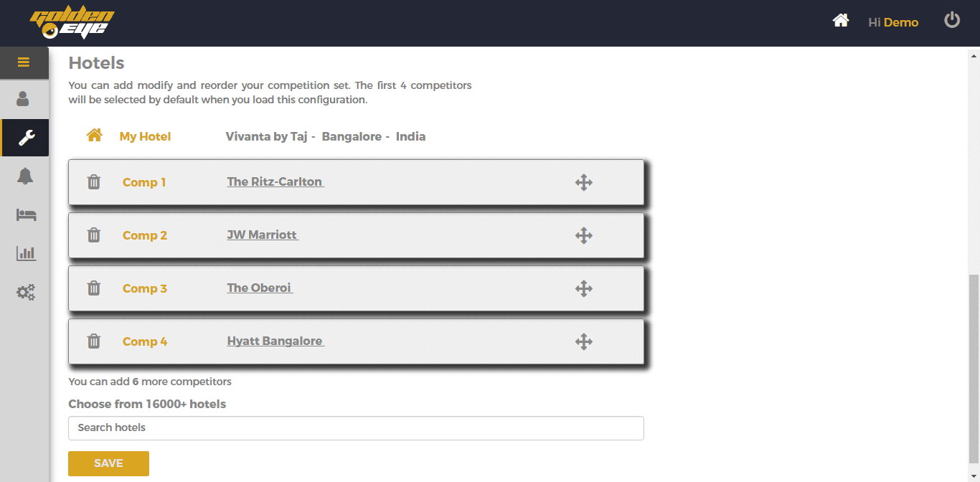Click the move handle for Hyatt Bangalore

[584, 341]
